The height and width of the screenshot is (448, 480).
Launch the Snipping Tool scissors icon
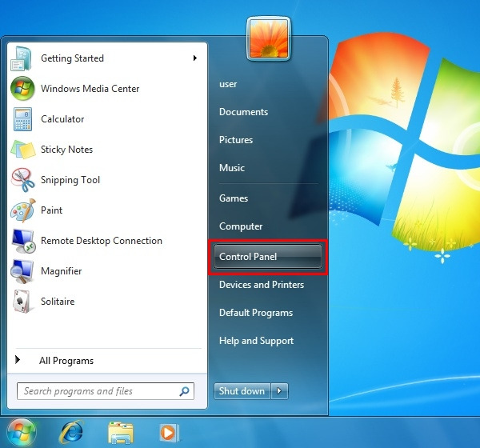coord(22,180)
